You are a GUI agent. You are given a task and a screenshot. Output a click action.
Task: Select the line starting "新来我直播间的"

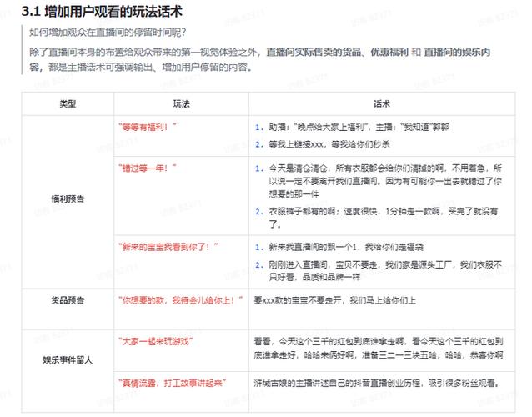click(346, 247)
